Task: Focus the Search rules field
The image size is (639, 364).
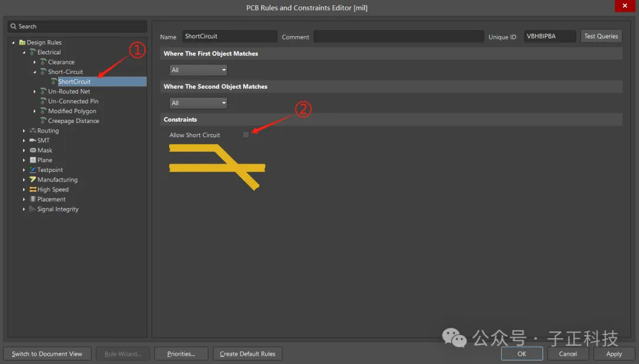Action: pos(78,26)
